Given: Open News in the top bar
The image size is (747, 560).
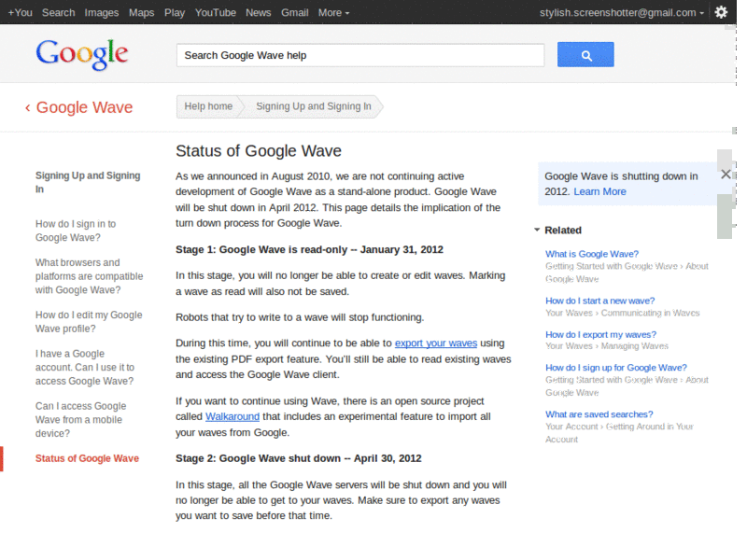Looking at the screenshot, I should click(x=259, y=13).
